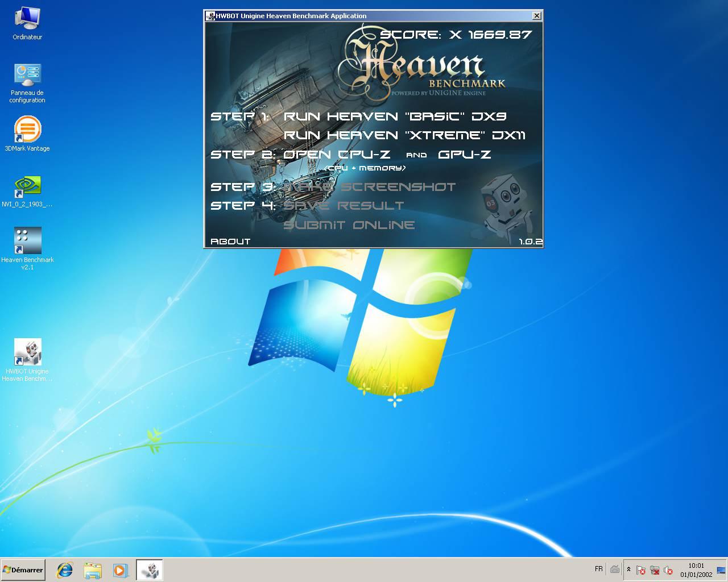Open Windows Explorer folder in taskbar
This screenshot has width=728, height=582.
coord(93,570)
